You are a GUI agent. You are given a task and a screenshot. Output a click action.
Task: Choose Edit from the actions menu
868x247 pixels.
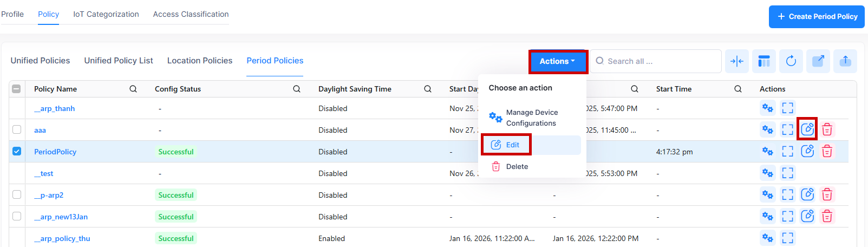click(512, 145)
